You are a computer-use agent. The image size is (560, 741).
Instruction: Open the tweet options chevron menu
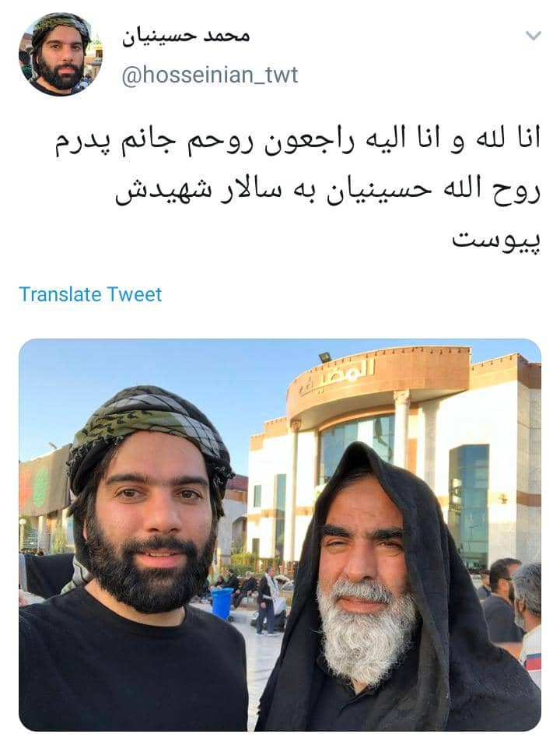(533, 36)
